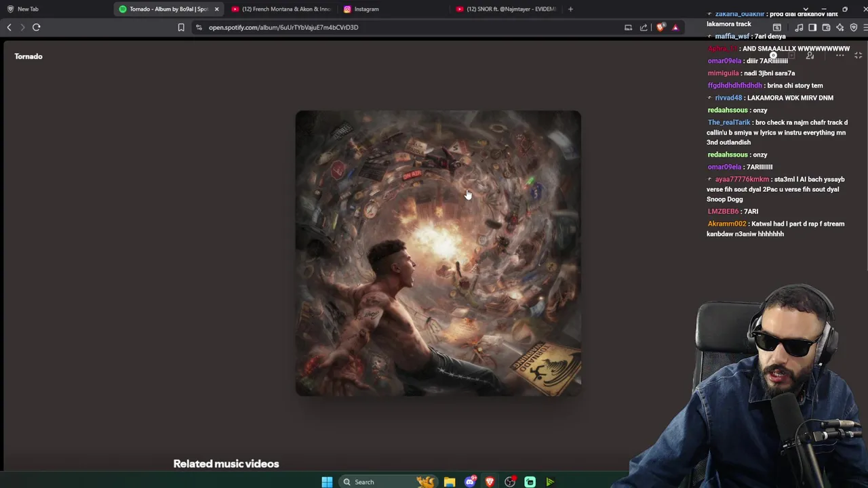
Task: Click the Tornado album cover artwork
Action: pos(438,253)
